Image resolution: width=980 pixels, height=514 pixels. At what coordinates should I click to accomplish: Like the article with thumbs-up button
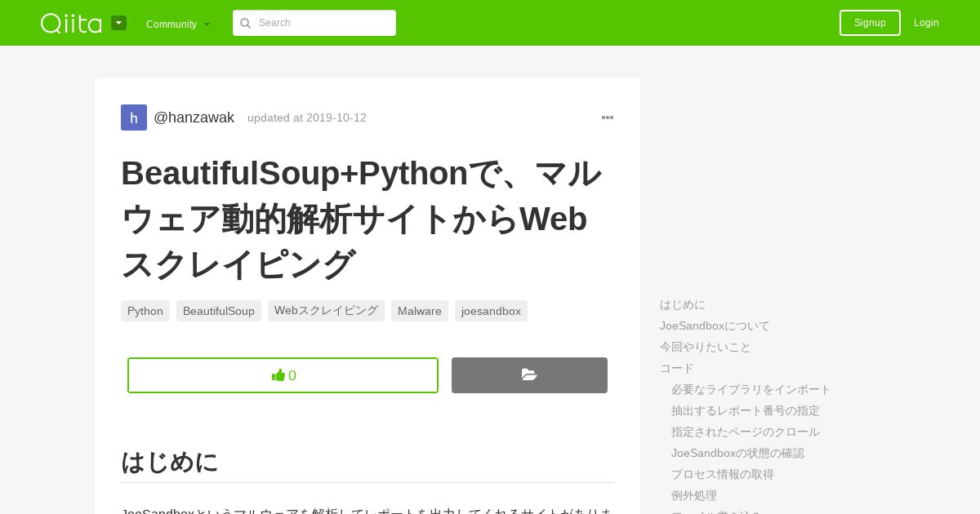pos(283,375)
